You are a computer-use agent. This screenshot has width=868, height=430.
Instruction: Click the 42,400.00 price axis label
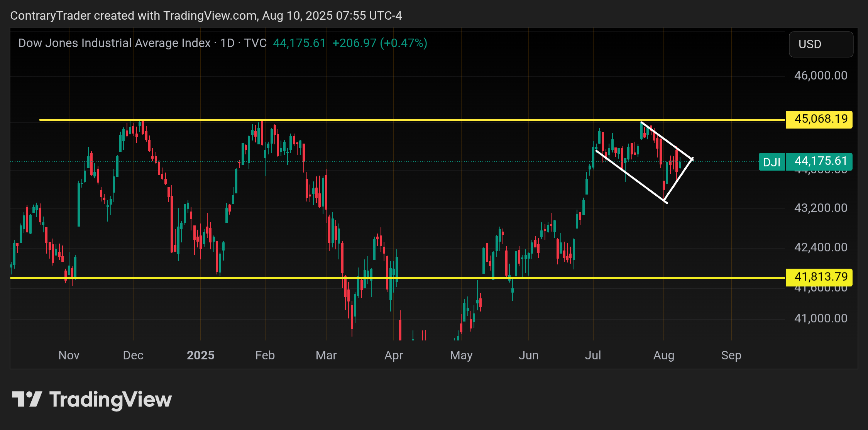(821, 247)
